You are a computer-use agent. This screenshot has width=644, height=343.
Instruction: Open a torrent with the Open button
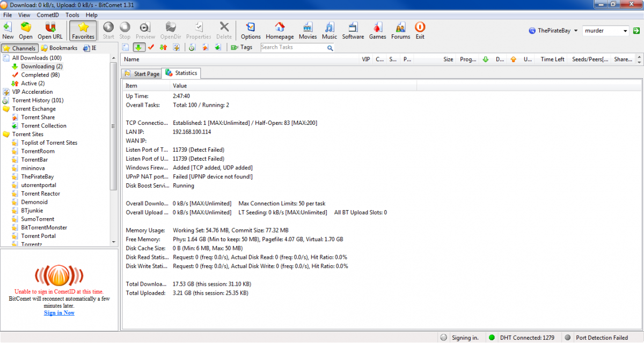(x=26, y=31)
